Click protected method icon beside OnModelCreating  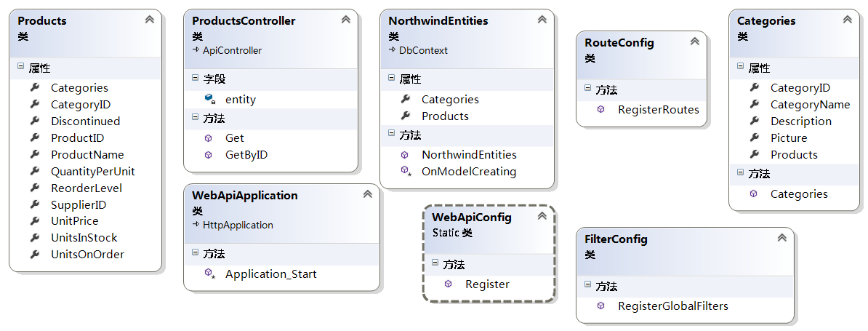[x=406, y=171]
